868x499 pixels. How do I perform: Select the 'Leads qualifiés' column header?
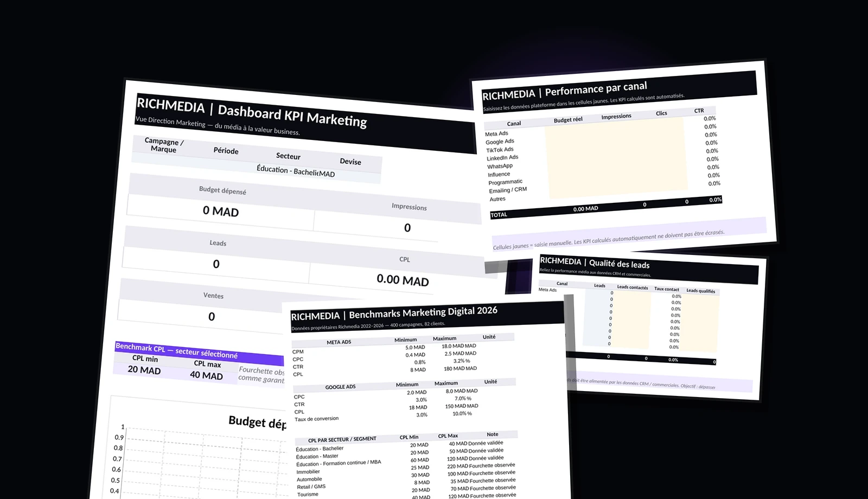coord(700,291)
